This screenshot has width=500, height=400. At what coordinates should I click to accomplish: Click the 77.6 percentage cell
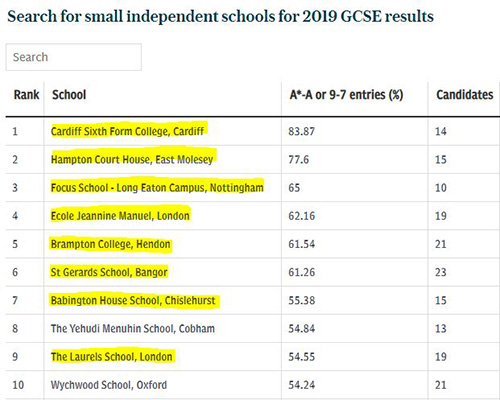coord(299,159)
